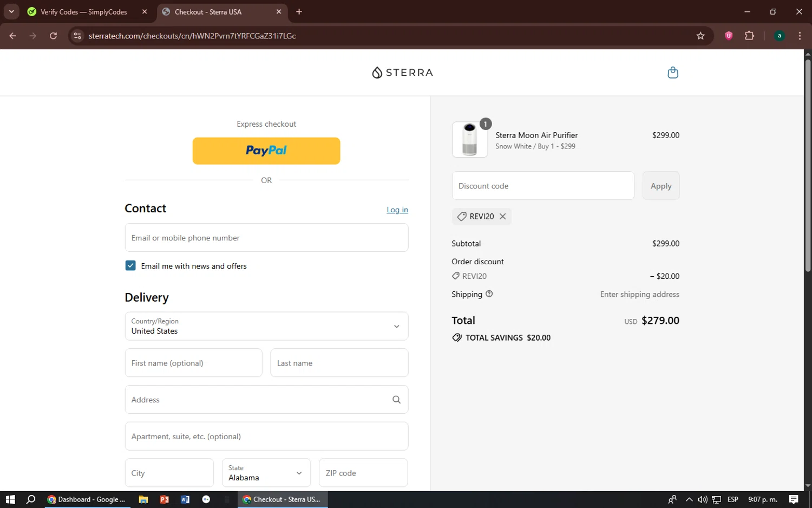Open Chrome three-dot menu
812x508 pixels.
point(800,36)
